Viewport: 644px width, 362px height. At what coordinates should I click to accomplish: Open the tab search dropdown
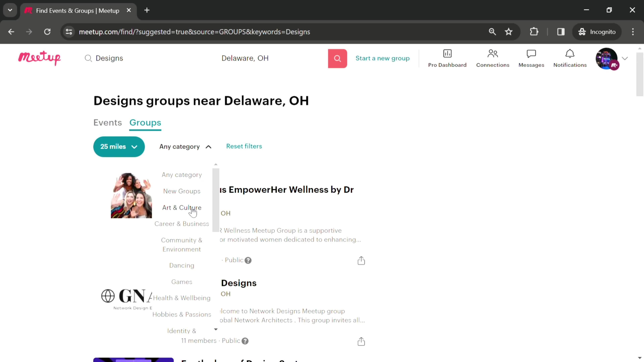pyautogui.click(x=10, y=10)
